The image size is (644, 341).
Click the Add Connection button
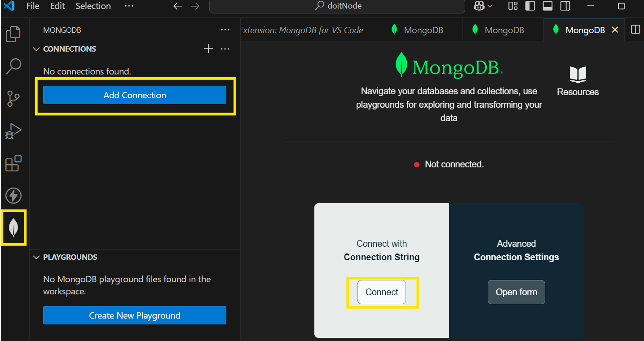pos(135,95)
